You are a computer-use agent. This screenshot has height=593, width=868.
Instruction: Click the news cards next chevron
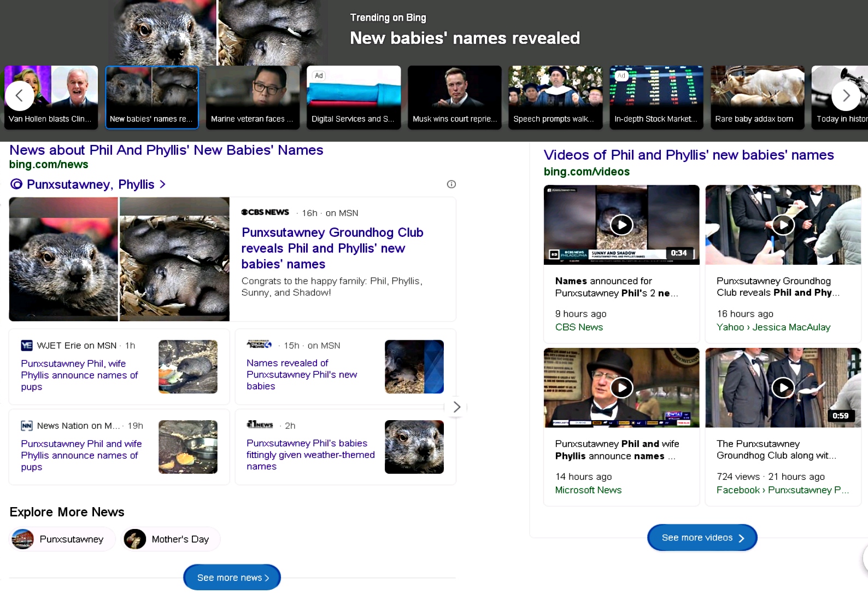click(456, 407)
